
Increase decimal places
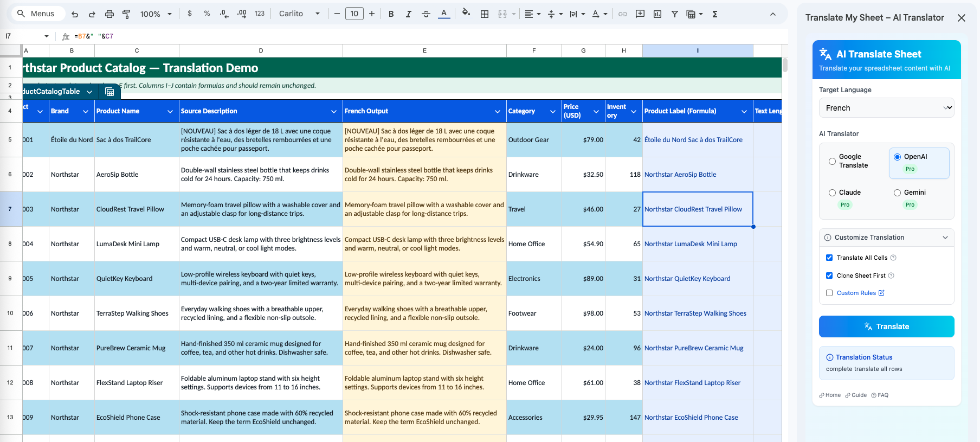242,14
